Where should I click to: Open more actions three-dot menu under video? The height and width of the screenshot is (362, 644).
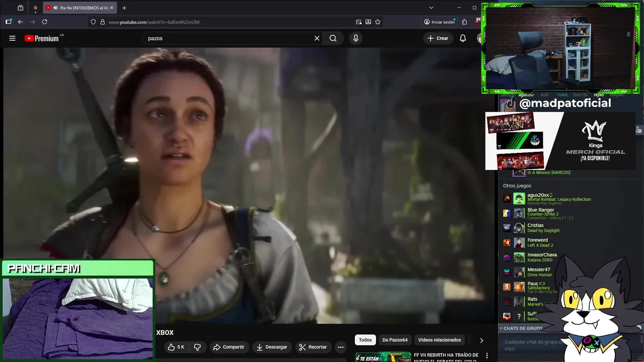341,347
